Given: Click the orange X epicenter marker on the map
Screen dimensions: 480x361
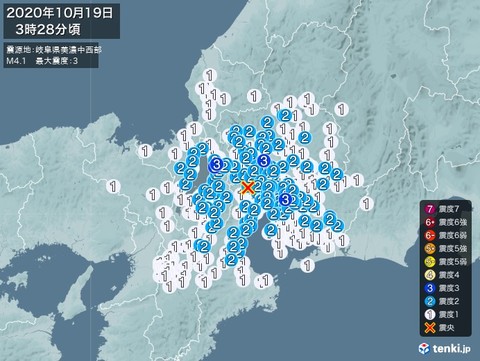Looking at the screenshot, I should tap(248, 188).
